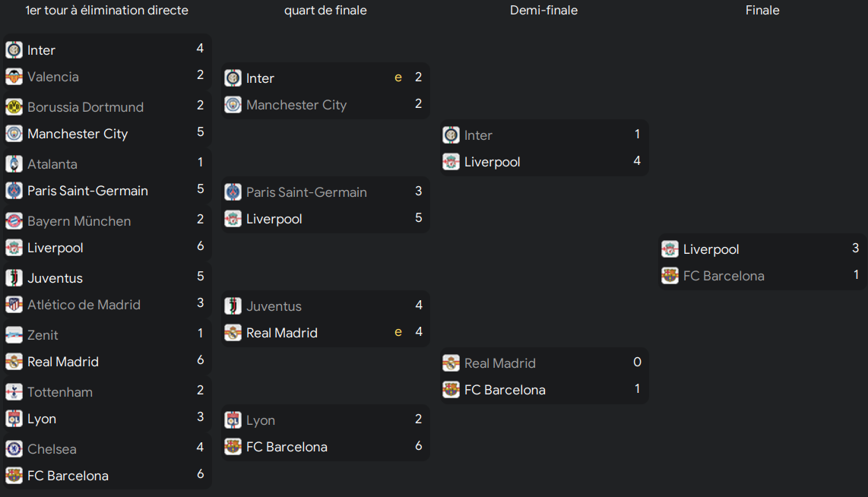This screenshot has height=497, width=868.
Task: Click the Demi-finale column heading
Action: point(543,10)
